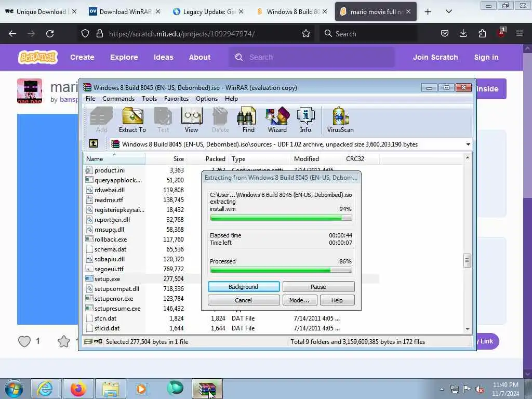Switch to the Legacy Update tab
Image resolution: width=532 pixels, height=399 pixels.
207,11
